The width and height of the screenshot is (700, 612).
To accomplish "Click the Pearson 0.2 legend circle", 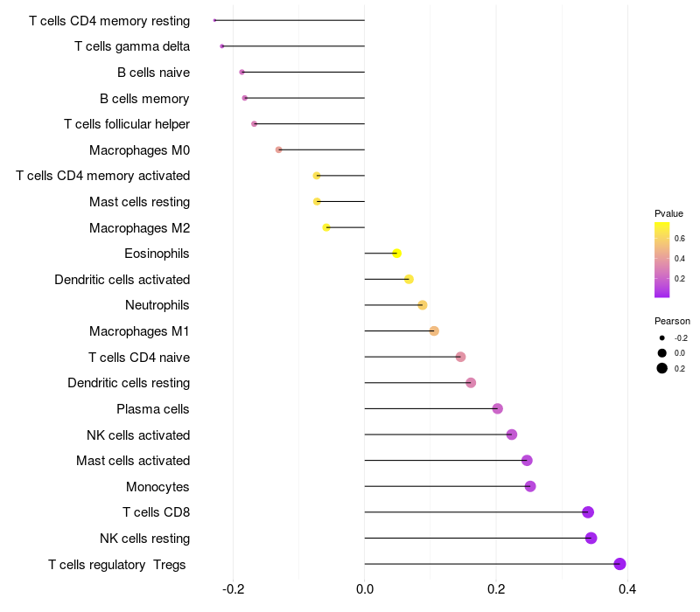I will tap(662, 368).
